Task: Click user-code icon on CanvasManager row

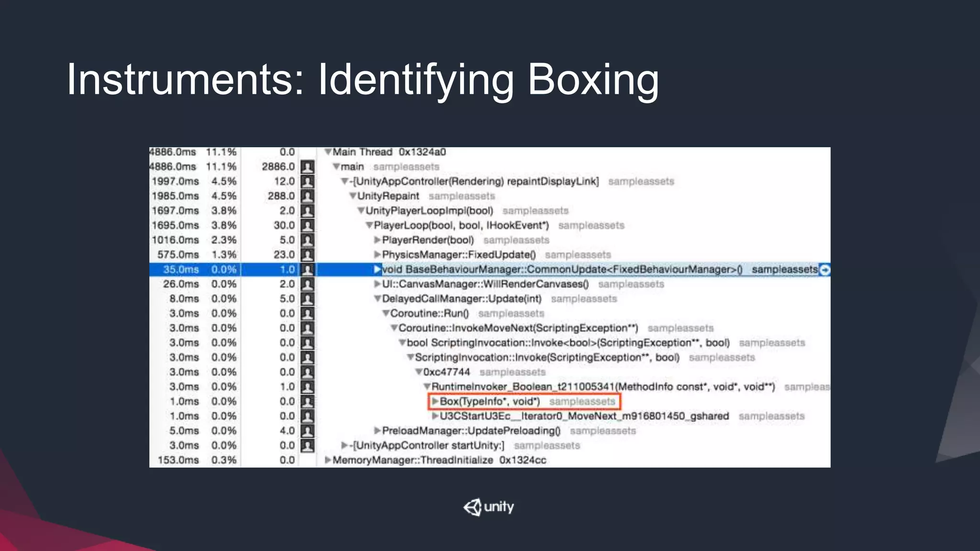Action: (x=308, y=284)
